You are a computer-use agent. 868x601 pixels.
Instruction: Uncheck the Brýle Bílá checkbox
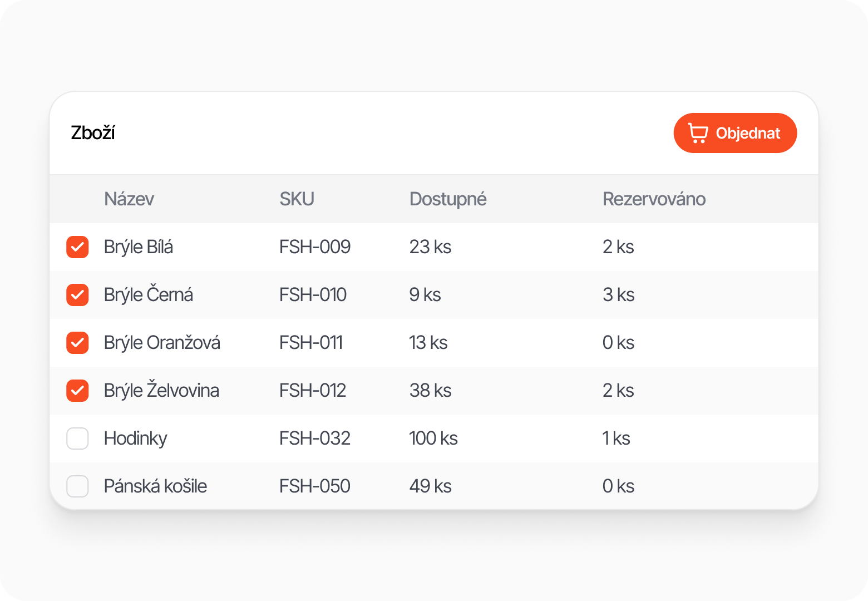pyautogui.click(x=77, y=247)
